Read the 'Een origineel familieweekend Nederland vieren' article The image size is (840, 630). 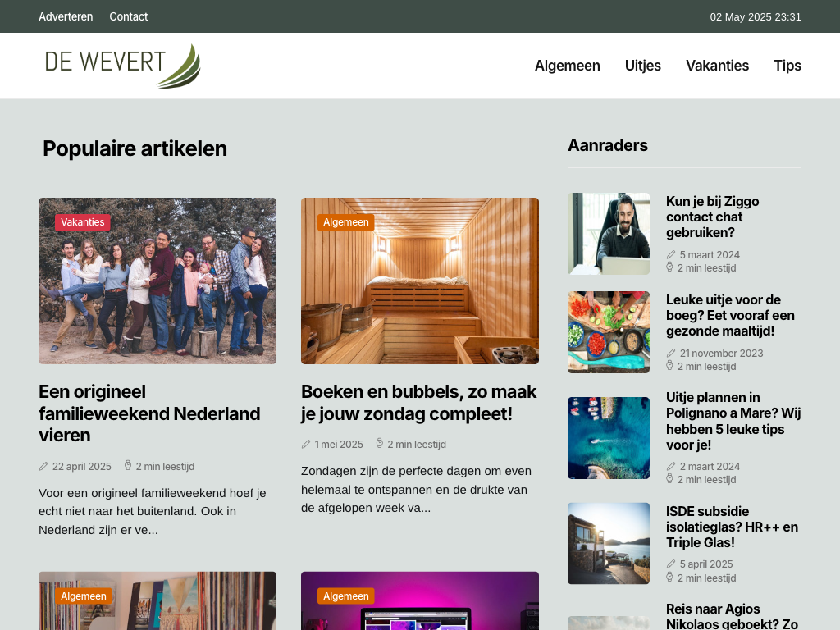[x=149, y=413]
